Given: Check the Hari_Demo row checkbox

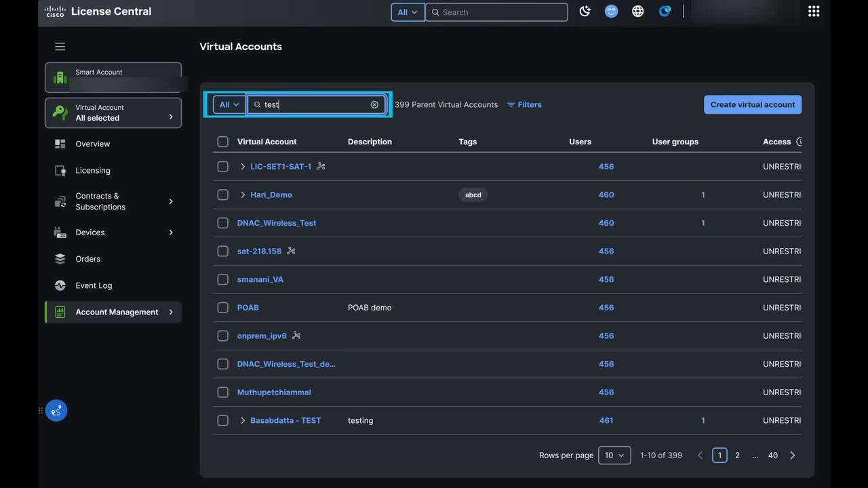Looking at the screenshot, I should (222, 195).
